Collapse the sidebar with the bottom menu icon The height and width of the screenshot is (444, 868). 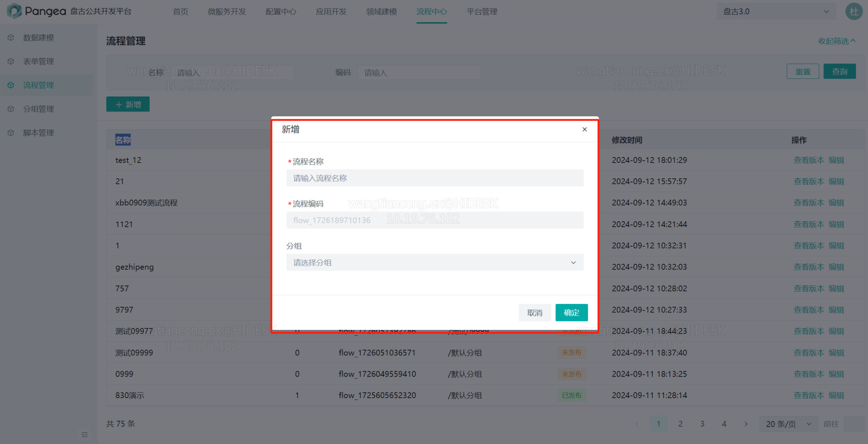click(85, 435)
